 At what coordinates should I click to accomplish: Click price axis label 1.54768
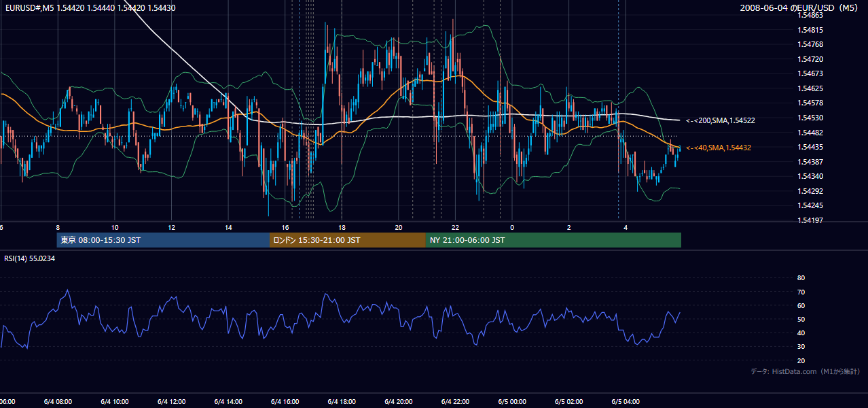pos(811,44)
